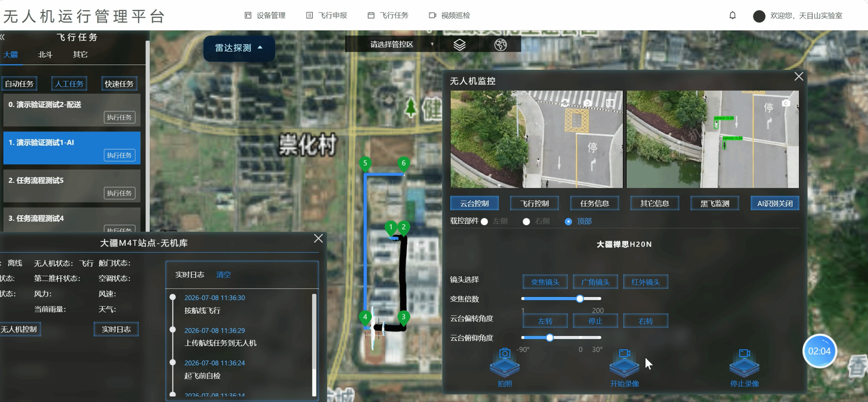Select the 自动任务 filter button
868x402 pixels.
tap(19, 84)
